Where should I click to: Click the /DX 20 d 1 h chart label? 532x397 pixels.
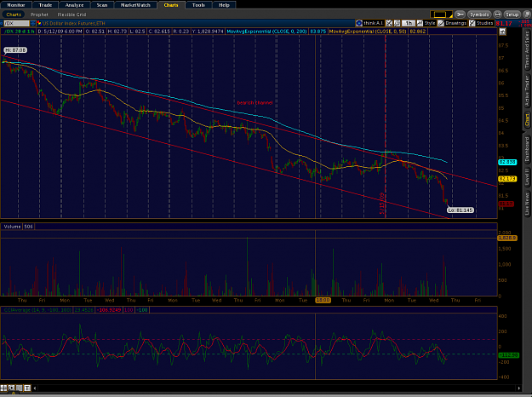(x=19, y=32)
